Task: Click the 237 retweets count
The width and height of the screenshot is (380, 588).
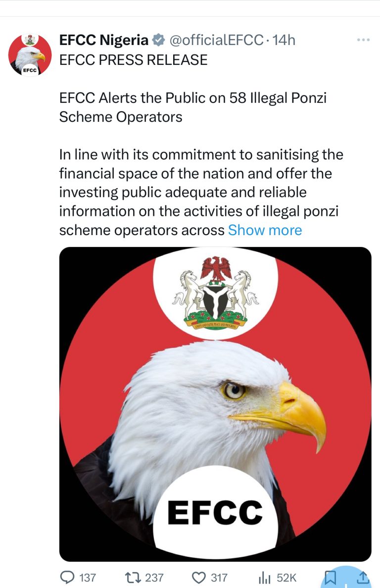Action: point(154,577)
